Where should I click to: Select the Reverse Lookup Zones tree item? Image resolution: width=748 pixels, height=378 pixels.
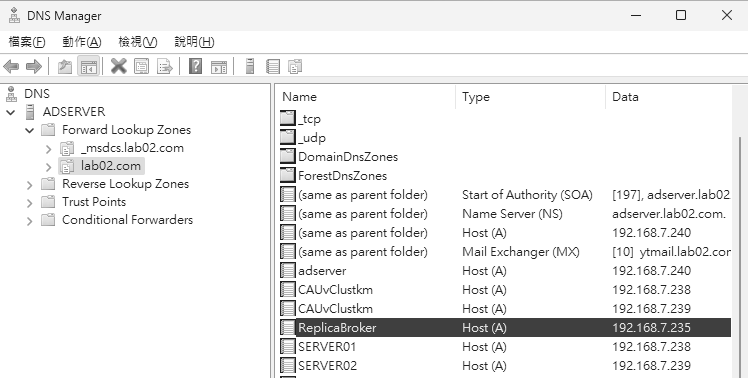point(125,184)
